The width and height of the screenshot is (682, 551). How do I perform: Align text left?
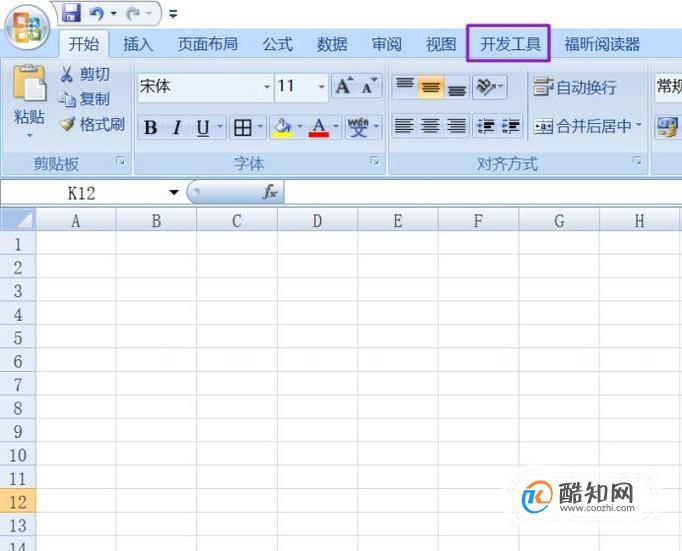click(404, 126)
